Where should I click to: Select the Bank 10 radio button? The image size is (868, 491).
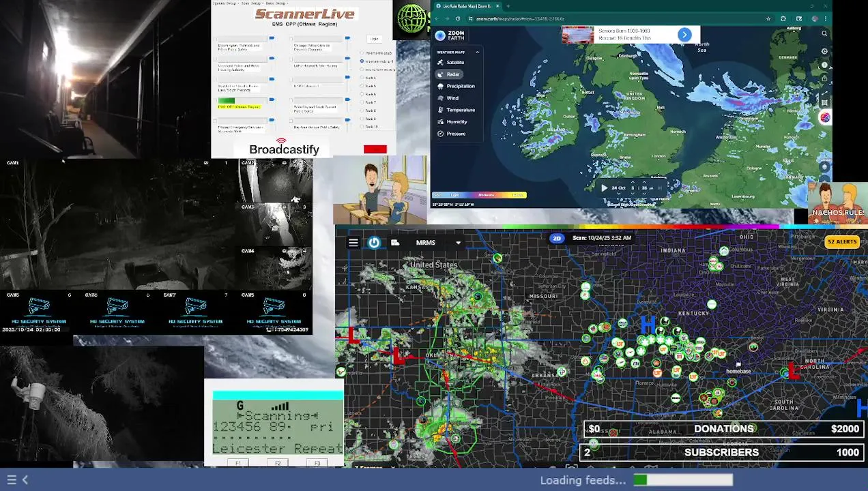(362, 127)
